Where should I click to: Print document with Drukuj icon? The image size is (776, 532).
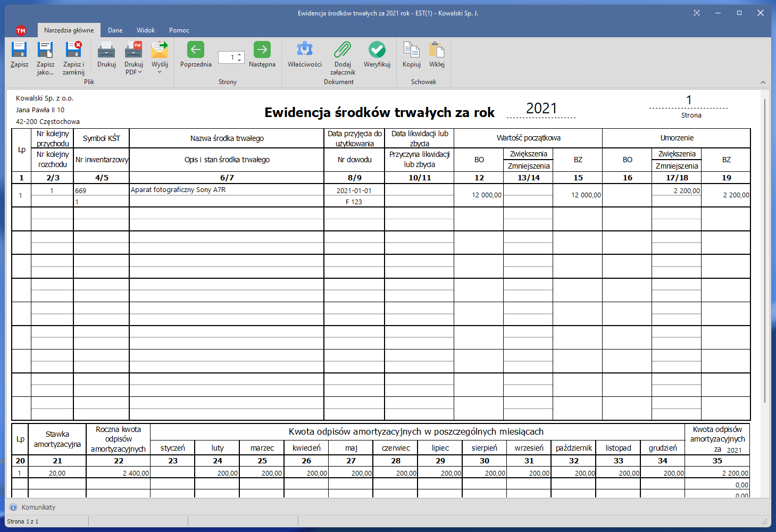pos(106,51)
